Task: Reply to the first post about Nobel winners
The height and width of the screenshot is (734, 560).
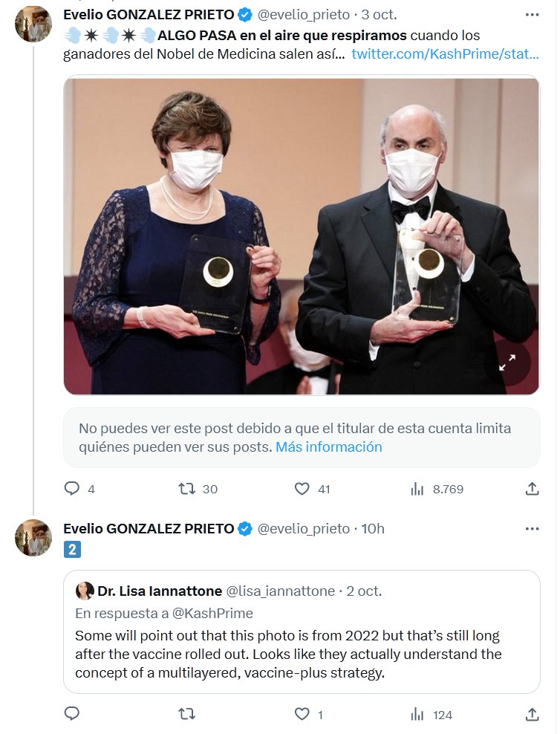Action: click(x=72, y=488)
